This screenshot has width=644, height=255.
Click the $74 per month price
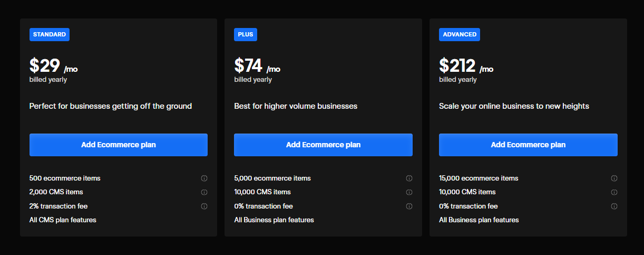pyautogui.click(x=257, y=66)
